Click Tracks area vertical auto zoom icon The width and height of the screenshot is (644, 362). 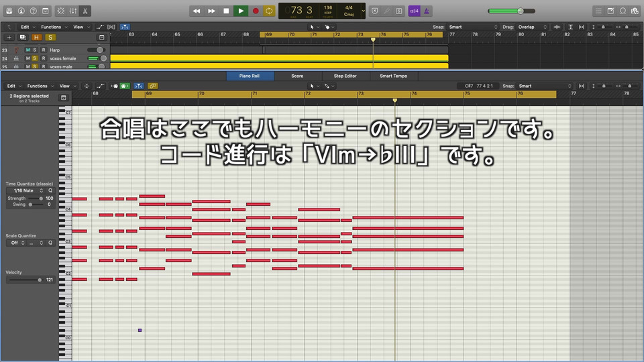[x=570, y=27]
